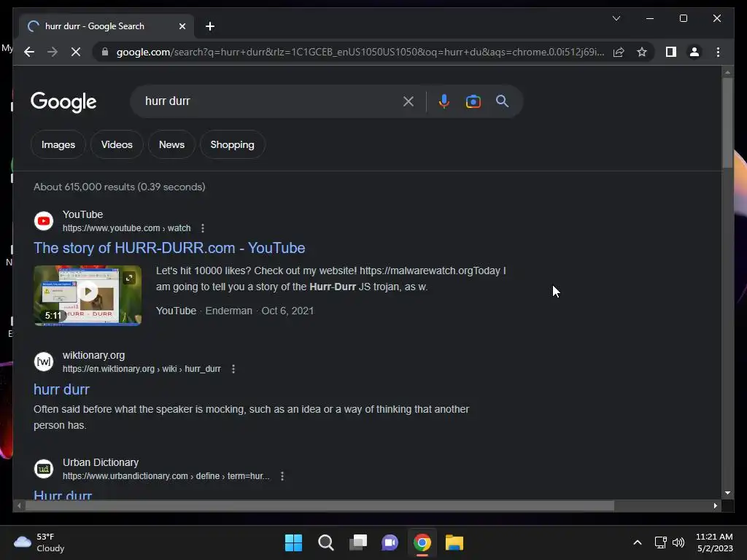Click the wiktionary.org favicon
Viewport: 747px width, 560px height.
tap(44, 362)
